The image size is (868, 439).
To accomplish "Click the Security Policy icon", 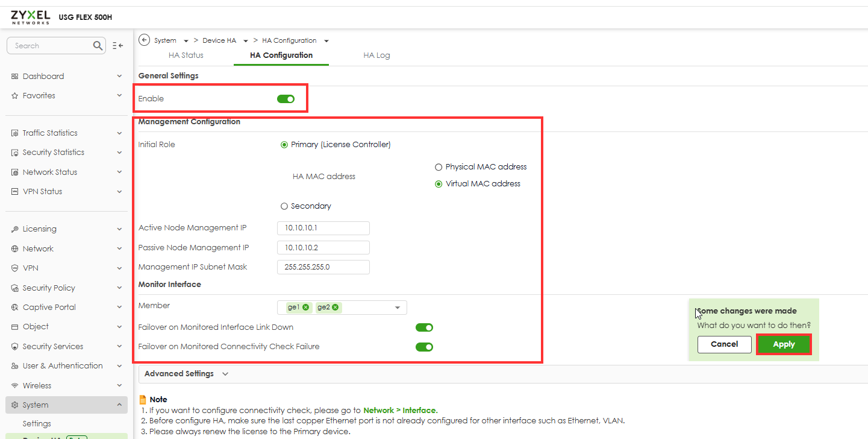I will click(15, 288).
